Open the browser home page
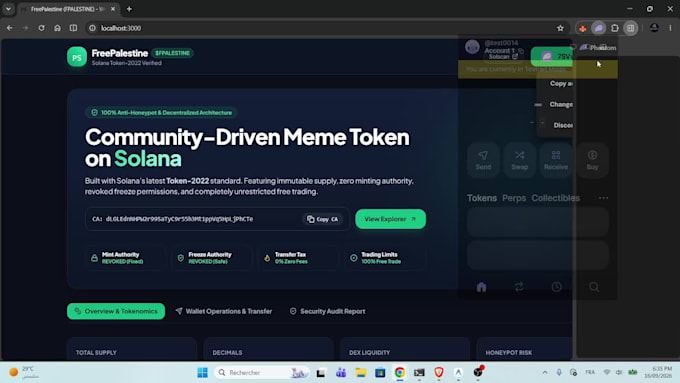The width and height of the screenshot is (680, 383). 57,28
